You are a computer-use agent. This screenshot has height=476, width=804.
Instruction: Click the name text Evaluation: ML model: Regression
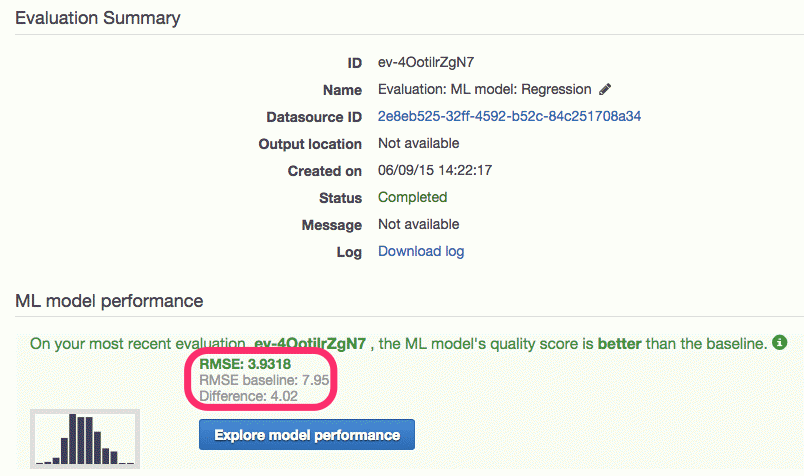[485, 89]
